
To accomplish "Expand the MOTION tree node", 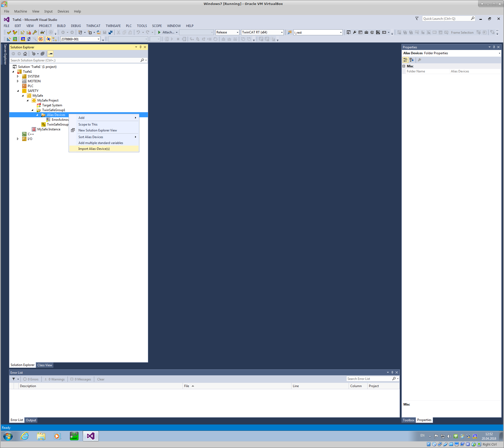I will coord(18,81).
